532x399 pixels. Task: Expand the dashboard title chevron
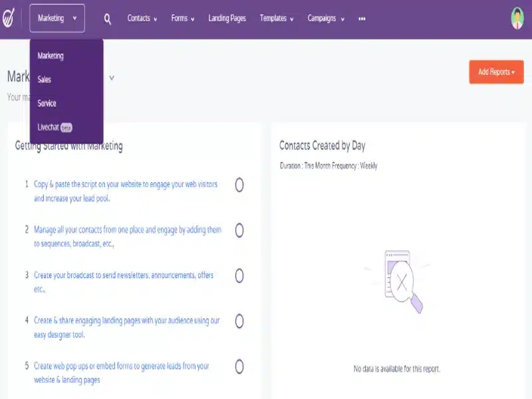pyautogui.click(x=112, y=78)
